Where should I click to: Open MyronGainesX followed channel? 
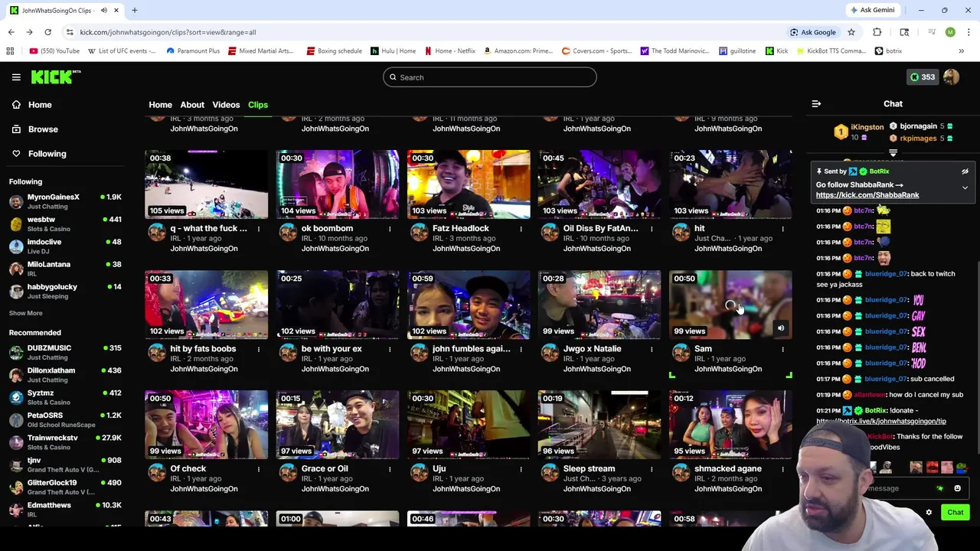pyautogui.click(x=64, y=201)
